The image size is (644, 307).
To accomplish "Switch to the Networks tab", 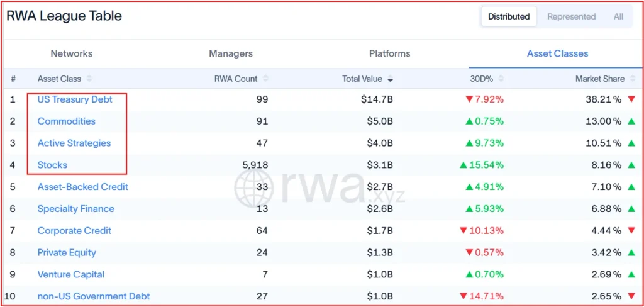I will click(72, 53).
